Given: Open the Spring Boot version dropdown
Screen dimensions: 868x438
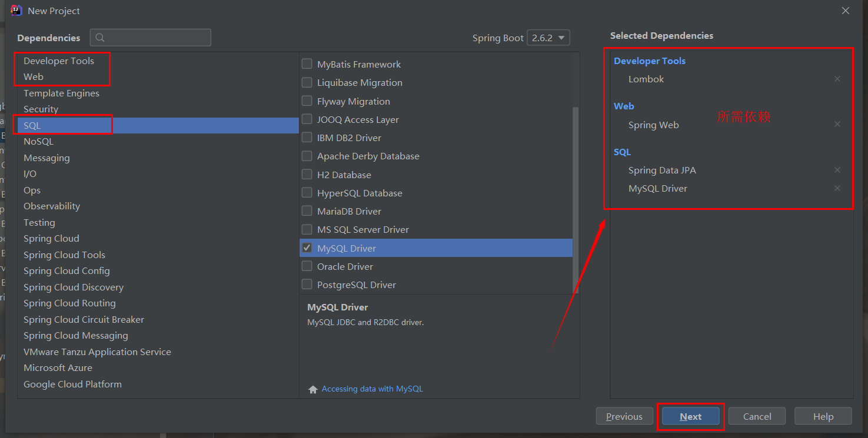Looking at the screenshot, I should pyautogui.click(x=548, y=38).
